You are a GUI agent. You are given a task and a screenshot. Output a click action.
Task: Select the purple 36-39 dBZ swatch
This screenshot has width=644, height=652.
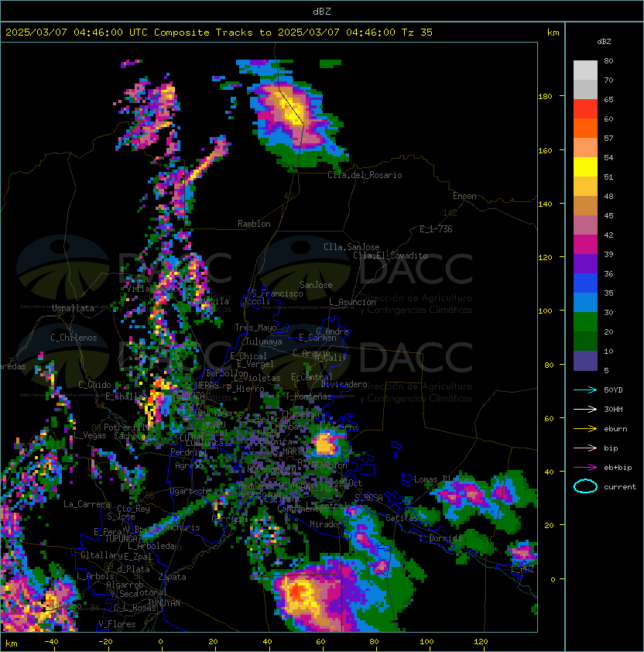click(x=585, y=263)
